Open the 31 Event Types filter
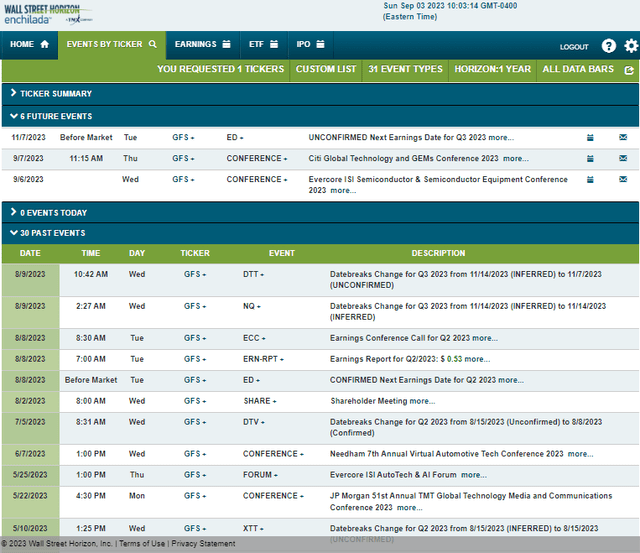The image size is (640, 553). [x=405, y=69]
